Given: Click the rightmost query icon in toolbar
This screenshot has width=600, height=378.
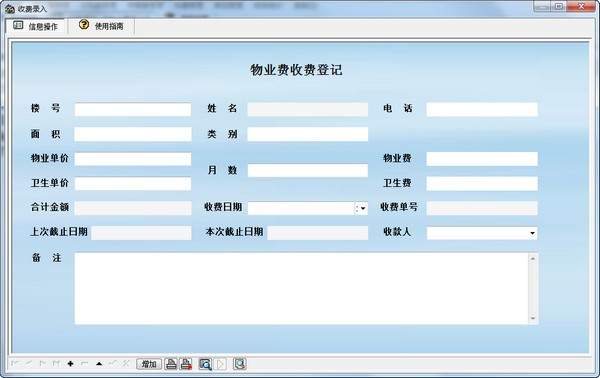Looking at the screenshot, I should [x=240, y=364].
